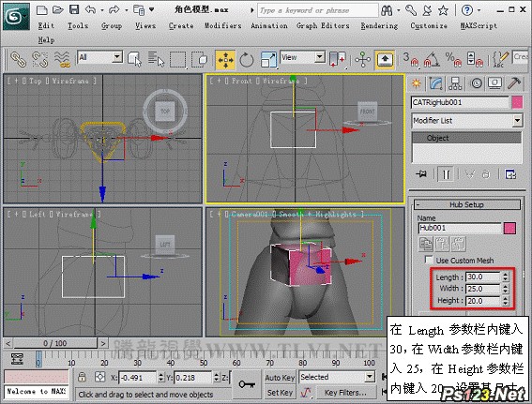Switch to the Create command panel tab

coord(417,83)
